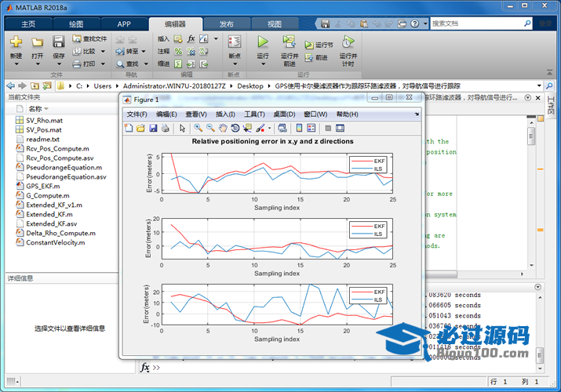Click the New file (新建) icon

point(16,42)
